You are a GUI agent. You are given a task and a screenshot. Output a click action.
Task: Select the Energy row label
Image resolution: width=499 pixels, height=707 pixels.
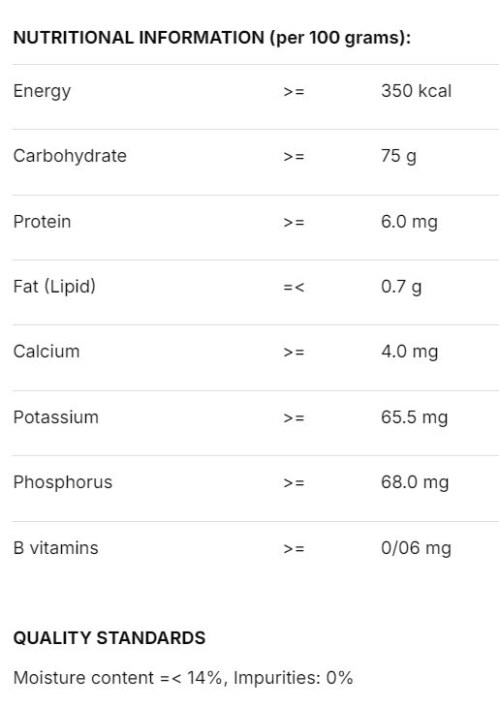click(x=42, y=92)
